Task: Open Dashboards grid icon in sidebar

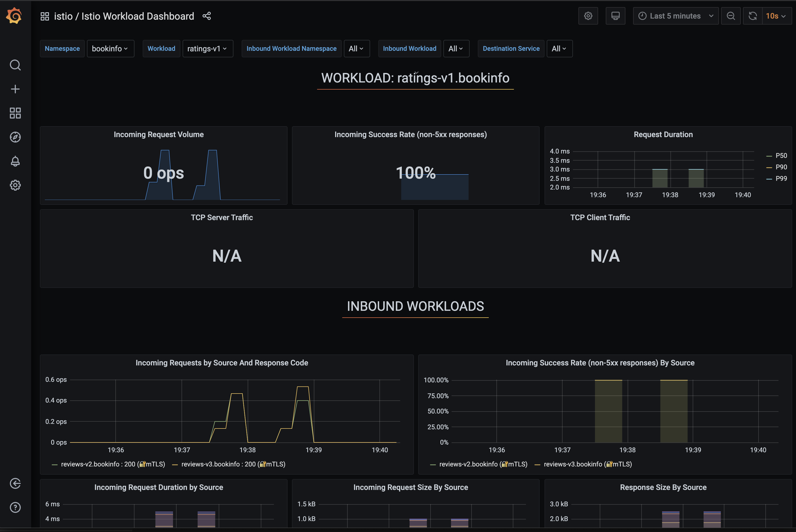Action: (15, 113)
